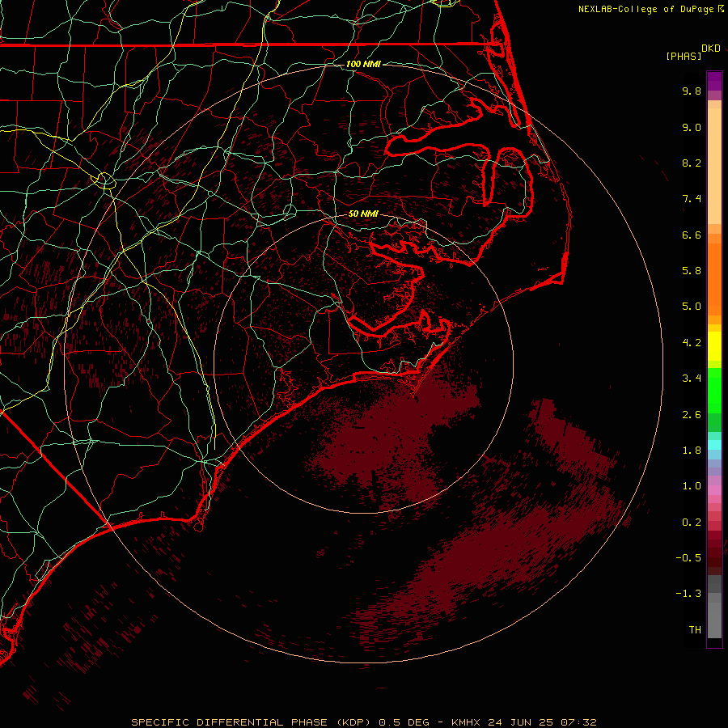Pick the gray segment at color scale bottom
This screenshot has height=728, width=728.
click(x=714, y=617)
